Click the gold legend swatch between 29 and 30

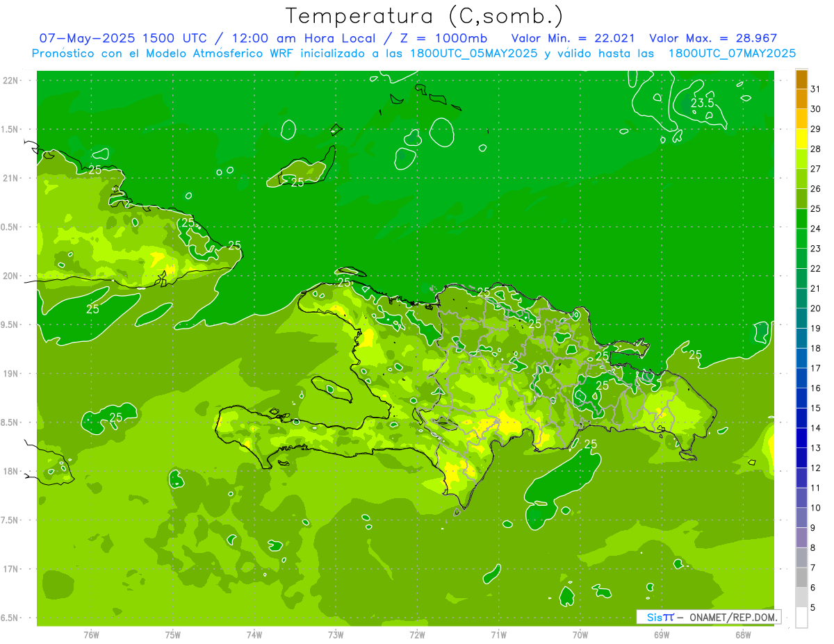click(x=801, y=119)
